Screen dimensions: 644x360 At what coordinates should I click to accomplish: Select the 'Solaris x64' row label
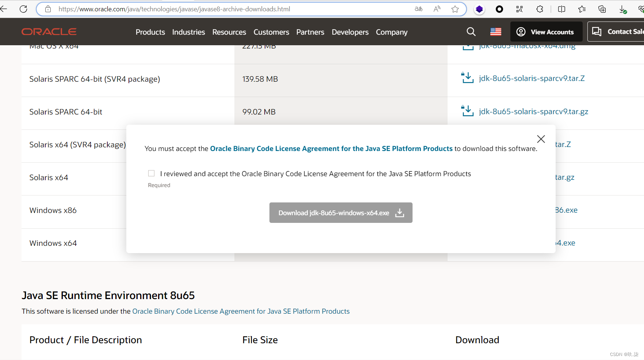pyautogui.click(x=49, y=178)
